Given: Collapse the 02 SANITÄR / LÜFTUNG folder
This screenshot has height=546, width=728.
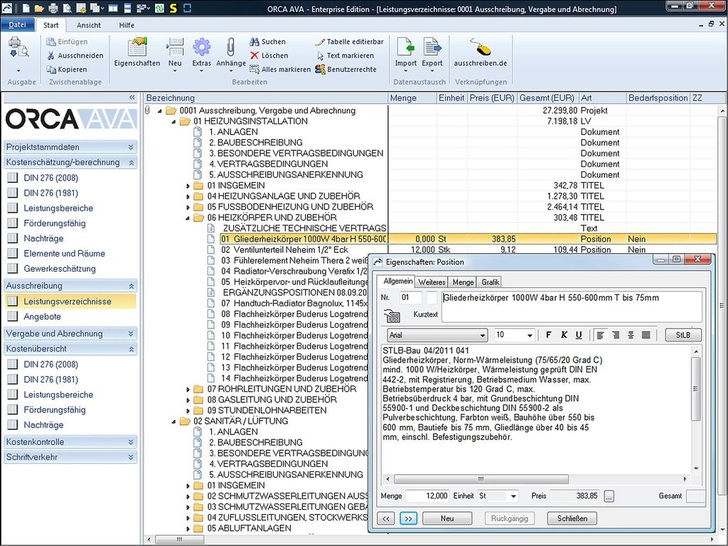Looking at the screenshot, I should [174, 422].
